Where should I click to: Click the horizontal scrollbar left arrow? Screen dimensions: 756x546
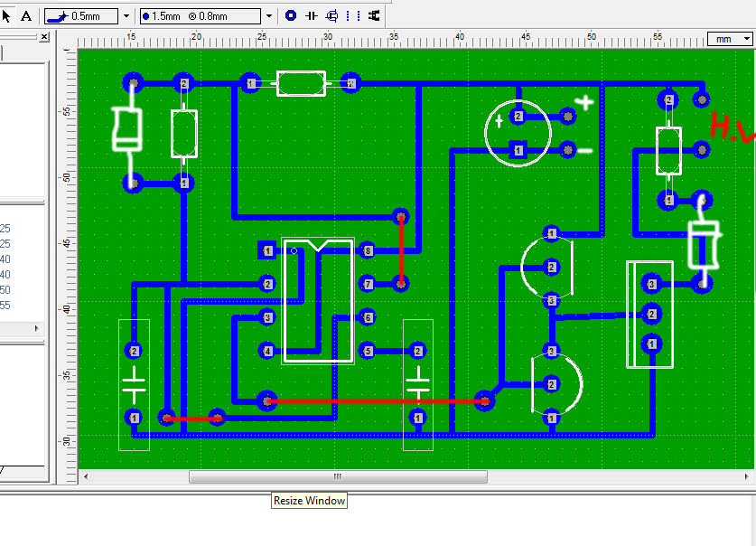coord(86,476)
